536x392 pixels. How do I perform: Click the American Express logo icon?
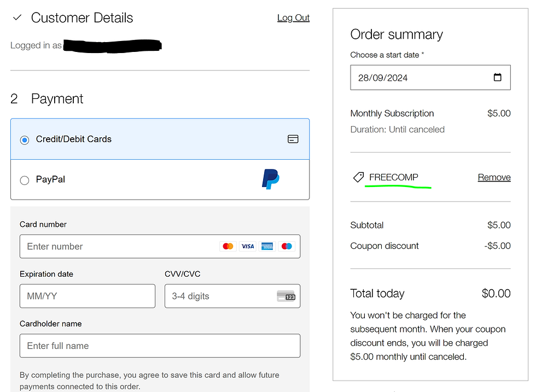pos(267,247)
